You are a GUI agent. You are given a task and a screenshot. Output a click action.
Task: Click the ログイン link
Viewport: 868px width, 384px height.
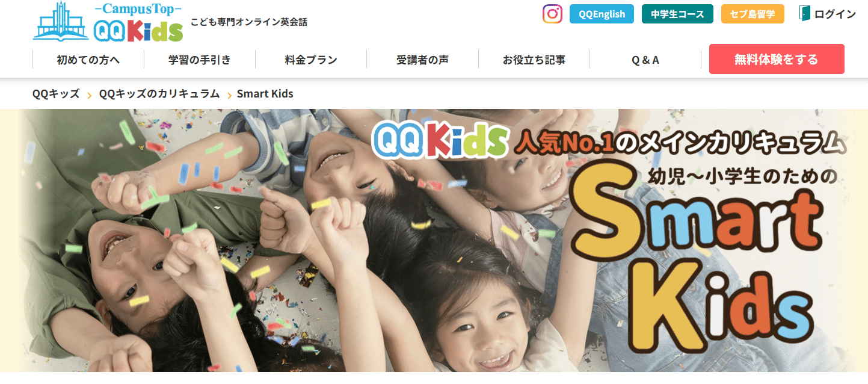pyautogui.click(x=835, y=14)
